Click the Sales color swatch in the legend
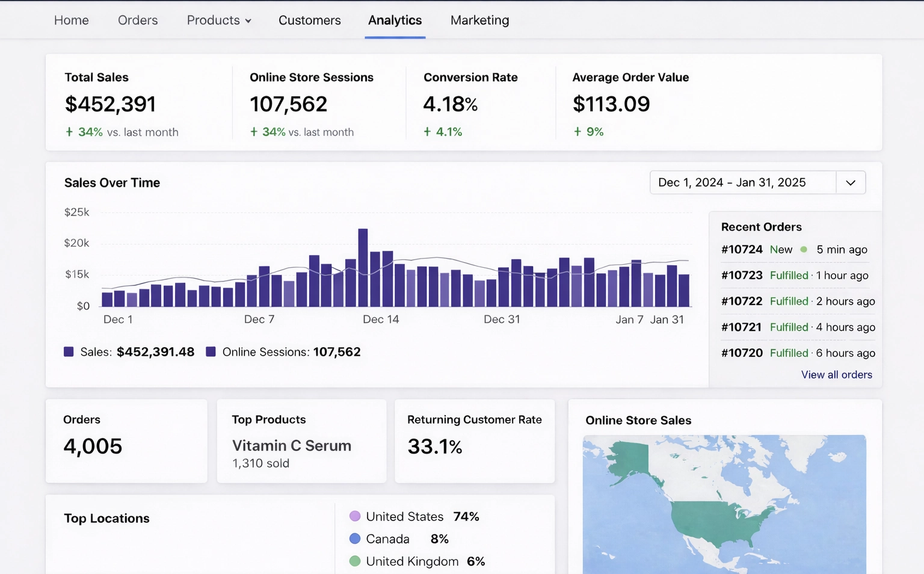 coord(68,351)
